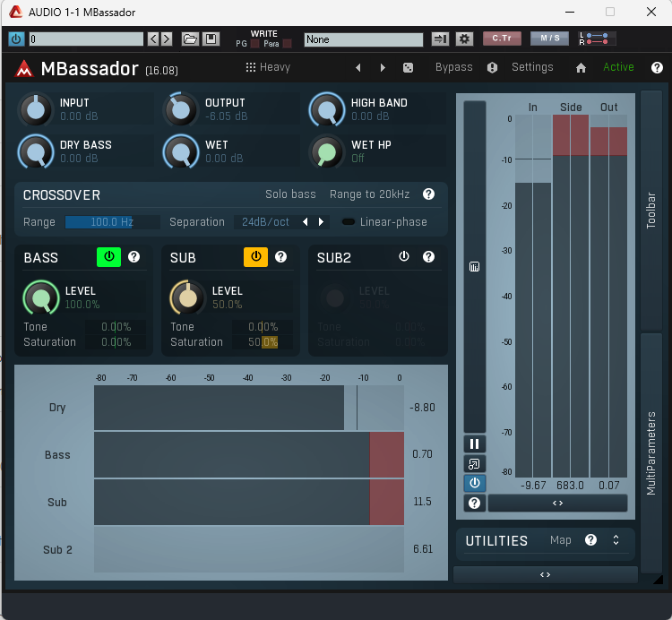The height and width of the screenshot is (620, 672).
Task: Click the panic exclamation icon
Action: coord(492,68)
